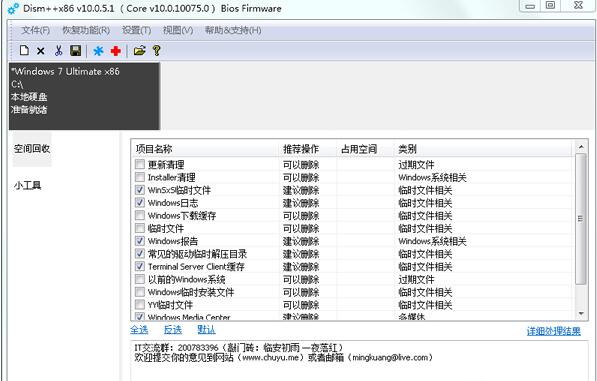Screen dimensions: 597x381
Task: Check the Installer清理 checkbox
Action: (x=140, y=177)
